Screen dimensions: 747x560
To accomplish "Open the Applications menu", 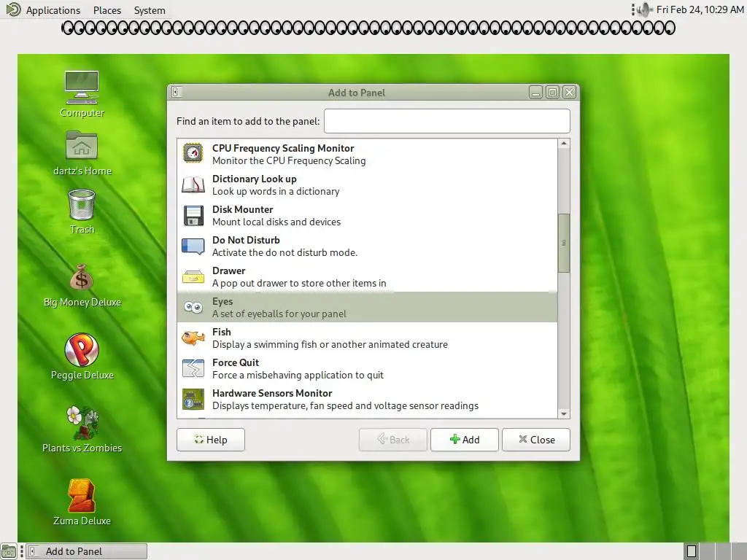I will coord(53,10).
